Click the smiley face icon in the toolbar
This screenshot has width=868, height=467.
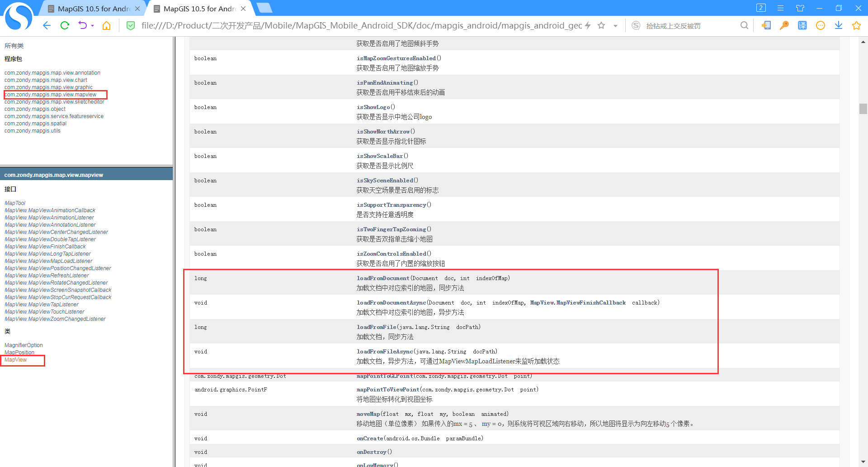pyautogui.click(x=821, y=25)
